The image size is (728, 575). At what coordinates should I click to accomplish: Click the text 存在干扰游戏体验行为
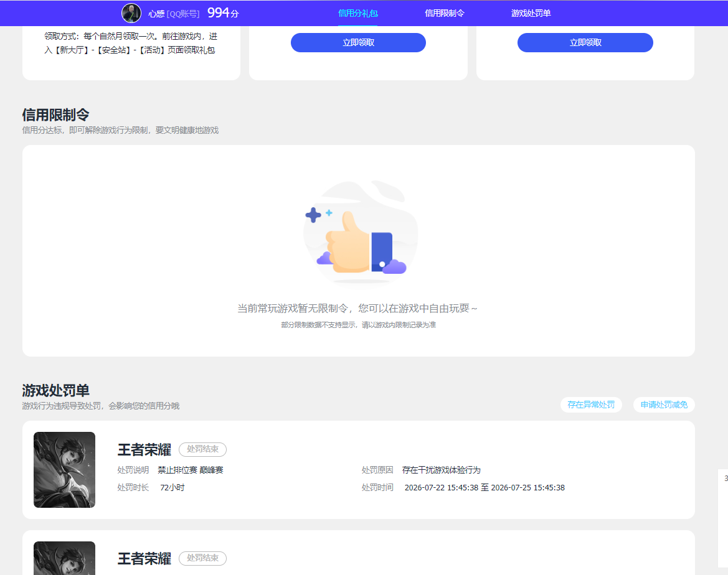pyautogui.click(x=441, y=470)
